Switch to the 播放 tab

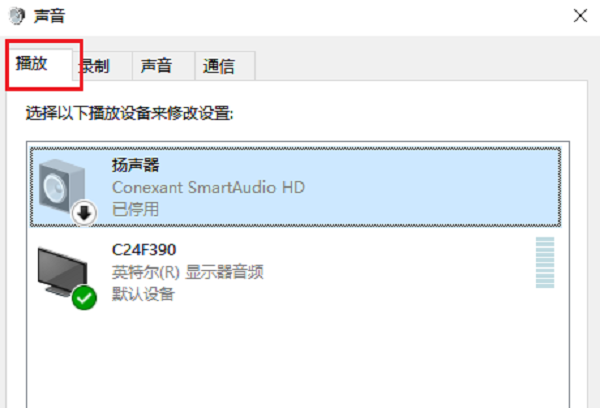click(32, 64)
